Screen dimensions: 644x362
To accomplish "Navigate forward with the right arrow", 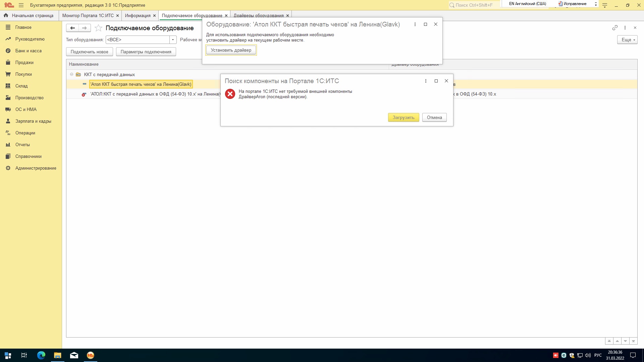I will (85, 28).
